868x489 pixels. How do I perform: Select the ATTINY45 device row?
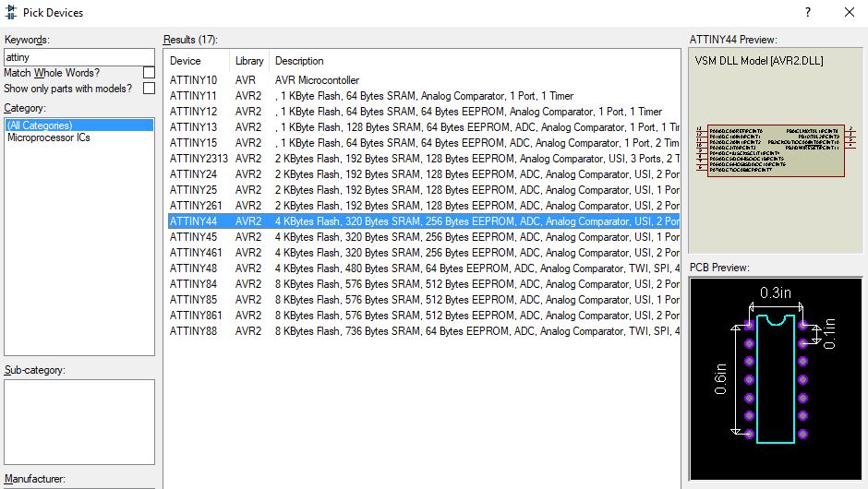click(424, 237)
